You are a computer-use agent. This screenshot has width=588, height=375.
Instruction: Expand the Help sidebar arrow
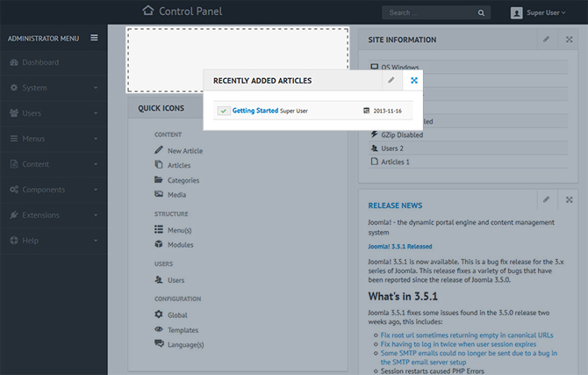click(96, 241)
